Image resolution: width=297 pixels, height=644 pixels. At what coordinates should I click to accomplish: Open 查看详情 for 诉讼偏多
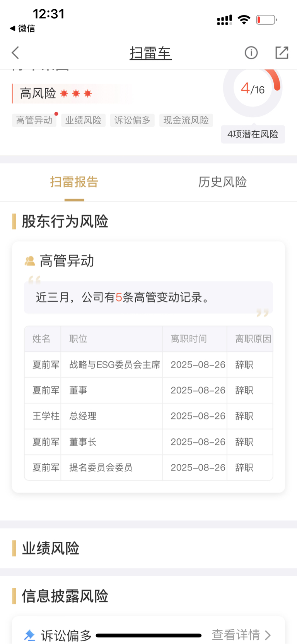pos(241,635)
